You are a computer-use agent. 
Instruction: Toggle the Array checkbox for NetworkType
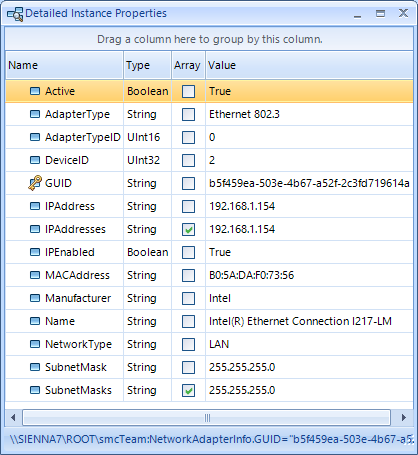(x=188, y=344)
